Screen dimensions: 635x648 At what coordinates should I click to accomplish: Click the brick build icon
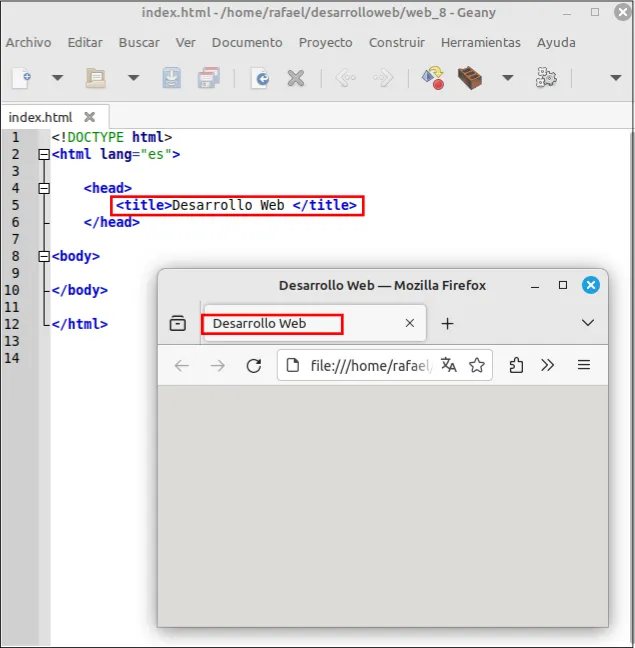coord(470,78)
